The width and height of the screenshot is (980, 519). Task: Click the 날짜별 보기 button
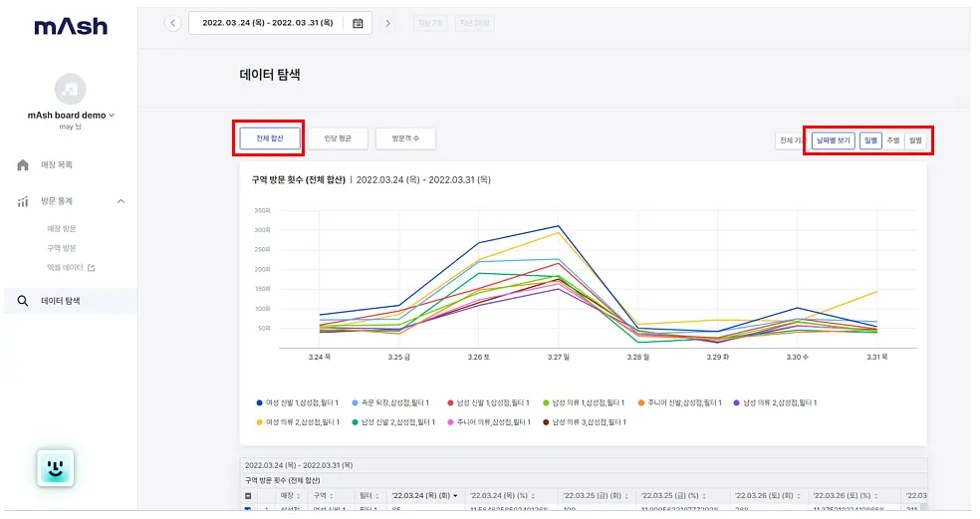(834, 140)
